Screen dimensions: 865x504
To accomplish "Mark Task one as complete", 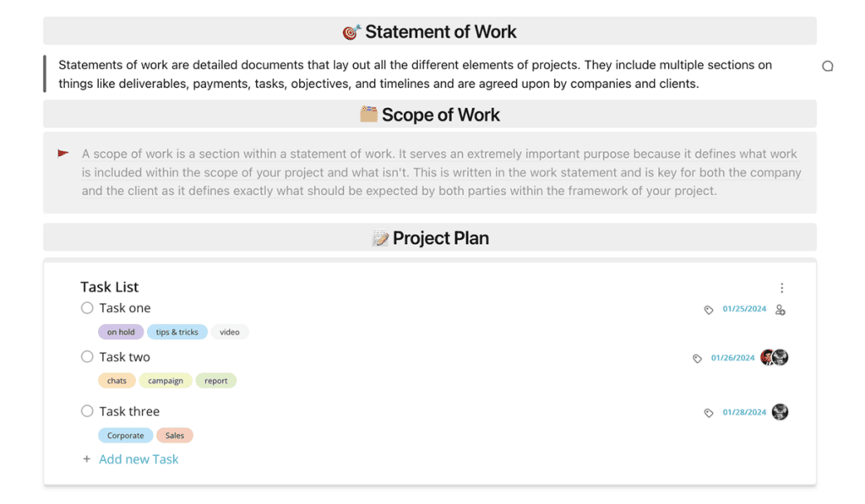I will (x=87, y=308).
